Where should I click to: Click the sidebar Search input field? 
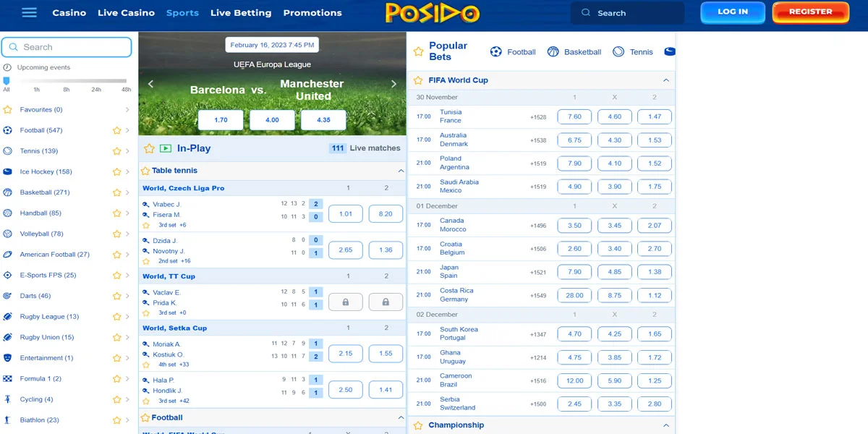click(x=67, y=47)
